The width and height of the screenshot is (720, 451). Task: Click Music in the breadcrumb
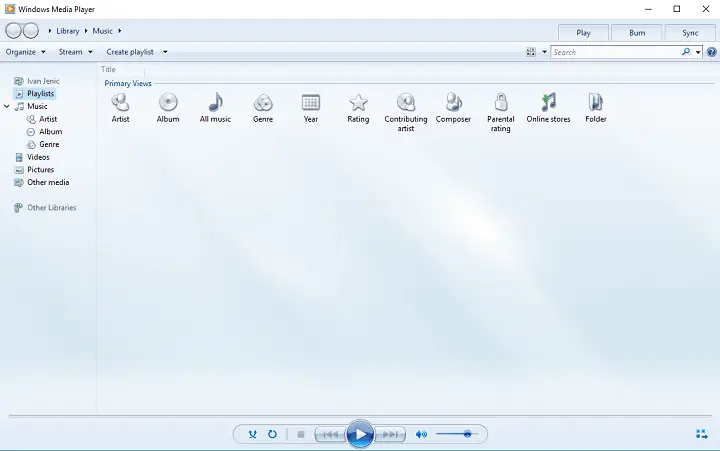click(102, 31)
